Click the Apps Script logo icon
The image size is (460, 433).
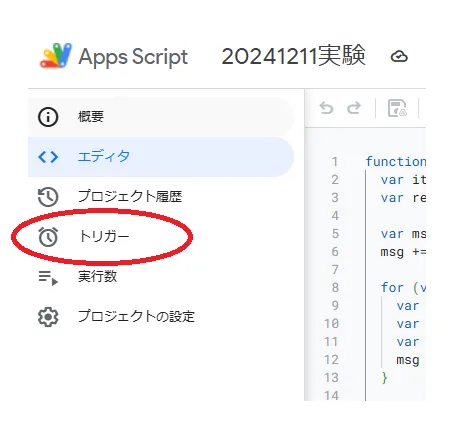(x=56, y=56)
